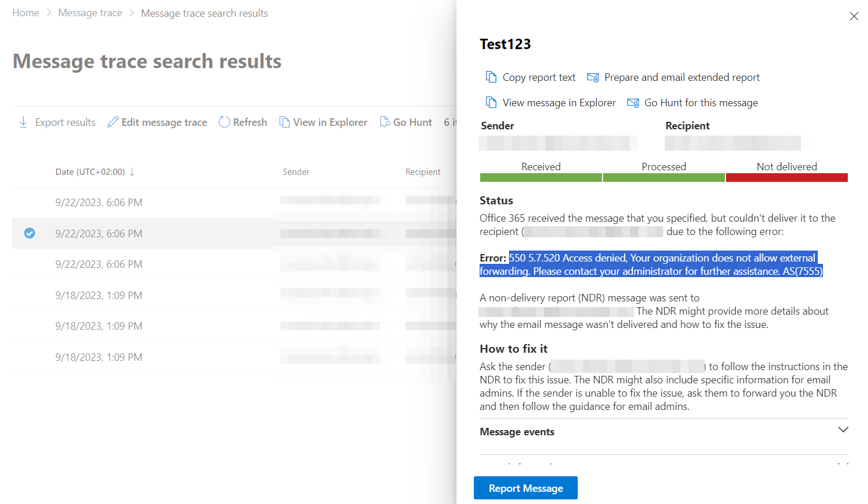This screenshot has width=868, height=504.
Task: Click Copy report text label
Action: 539,77
